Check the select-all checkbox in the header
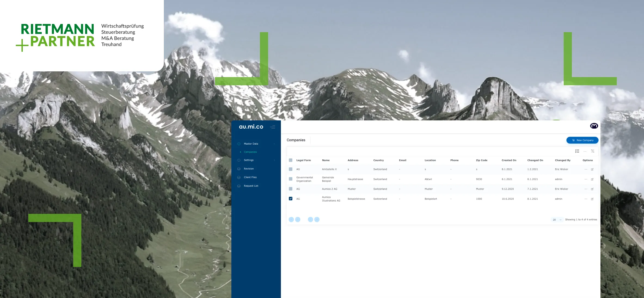Image resolution: width=644 pixels, height=298 pixels. pyautogui.click(x=291, y=160)
